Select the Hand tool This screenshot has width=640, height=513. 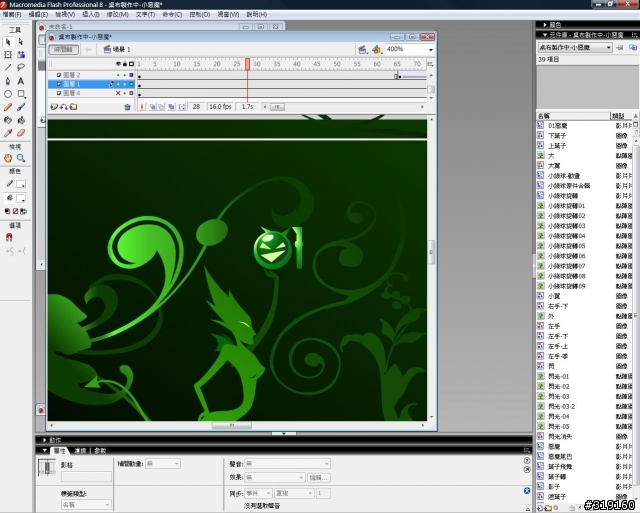pos(8,158)
